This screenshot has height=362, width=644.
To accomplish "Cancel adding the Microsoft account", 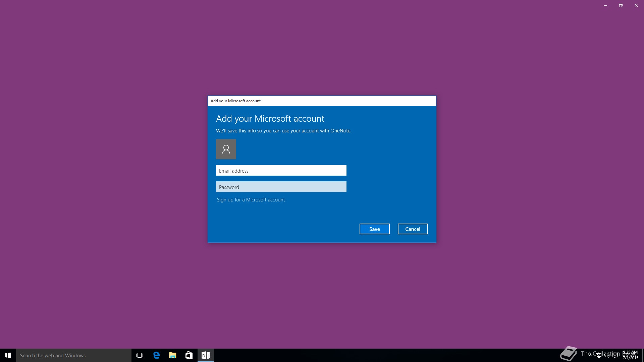I will tap(413, 229).
